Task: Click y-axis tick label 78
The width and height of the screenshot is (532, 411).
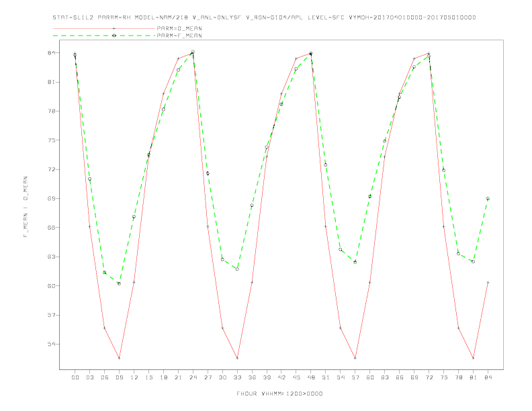Action: [52, 111]
